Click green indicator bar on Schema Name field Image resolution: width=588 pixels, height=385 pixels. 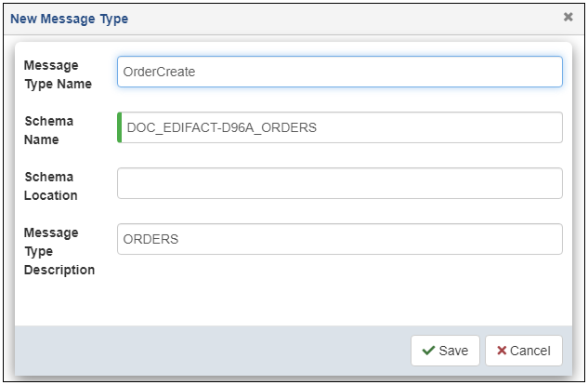[119, 127]
